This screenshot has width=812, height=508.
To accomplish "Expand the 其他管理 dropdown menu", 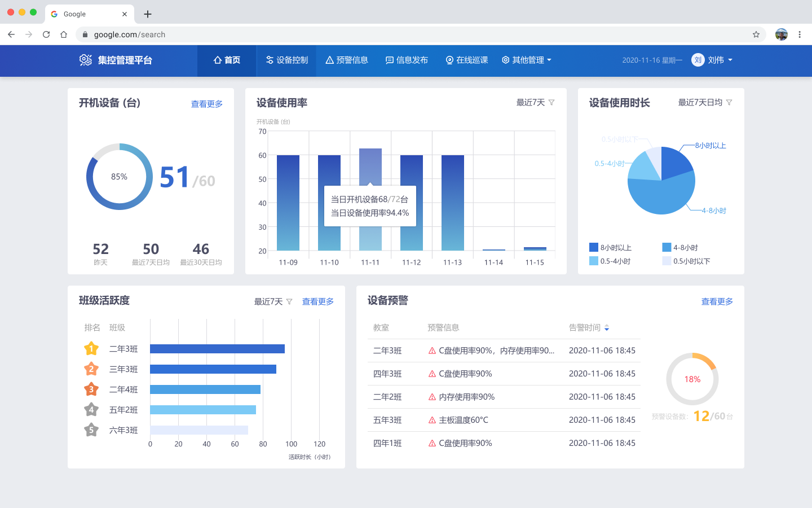I will coord(527,60).
